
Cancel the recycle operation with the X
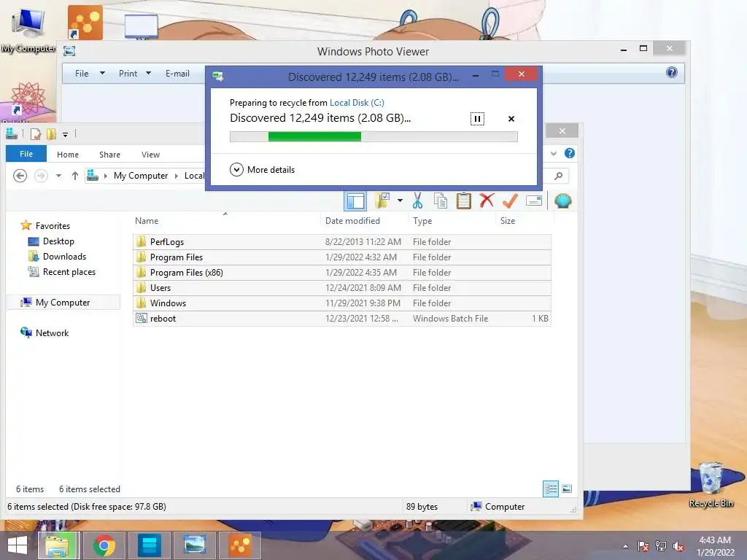(x=511, y=119)
